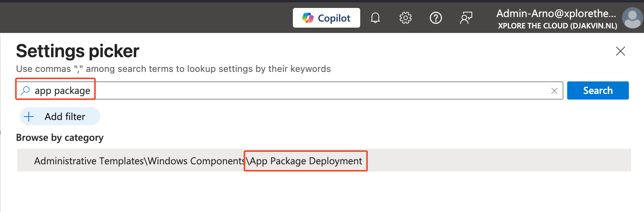Click the Add filter button
Viewport: 644px width, 212px height.
coord(60,116)
